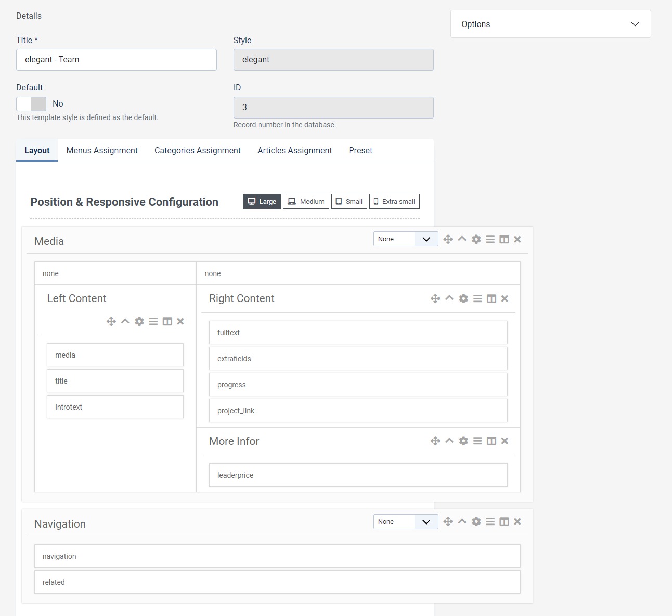
Task: Click columns icon in Right Content header
Action: [491, 298]
